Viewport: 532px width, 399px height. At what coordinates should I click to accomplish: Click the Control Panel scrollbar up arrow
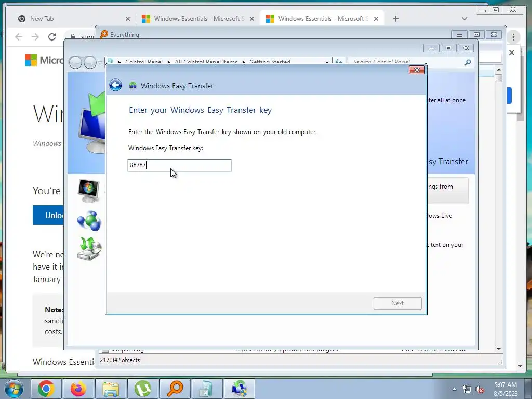(x=498, y=70)
